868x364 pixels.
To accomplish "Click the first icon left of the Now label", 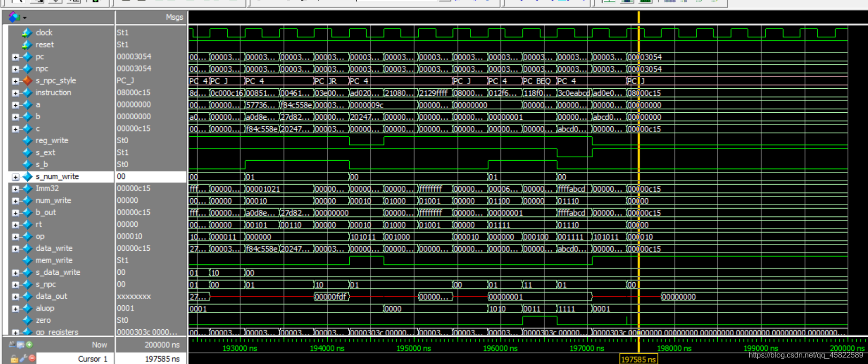I will pyautogui.click(x=12, y=345).
